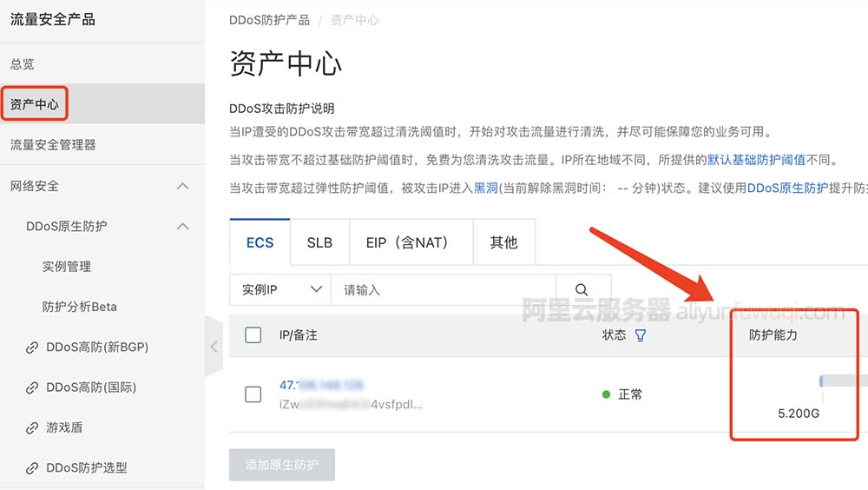
Task: Open the 其他 tab
Action: (503, 242)
